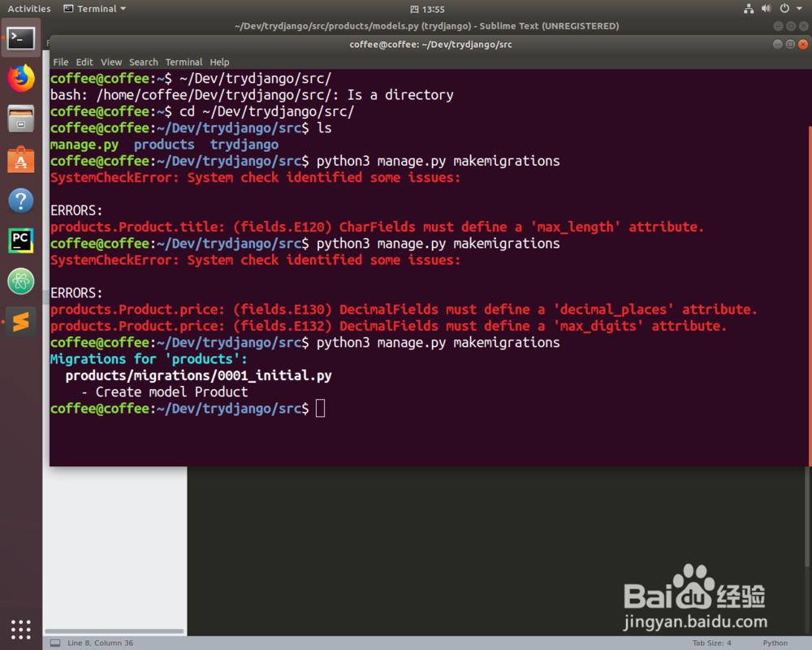Launch PyCharm from the dock
Image resolution: width=812 pixels, height=650 pixels.
coord(21,240)
